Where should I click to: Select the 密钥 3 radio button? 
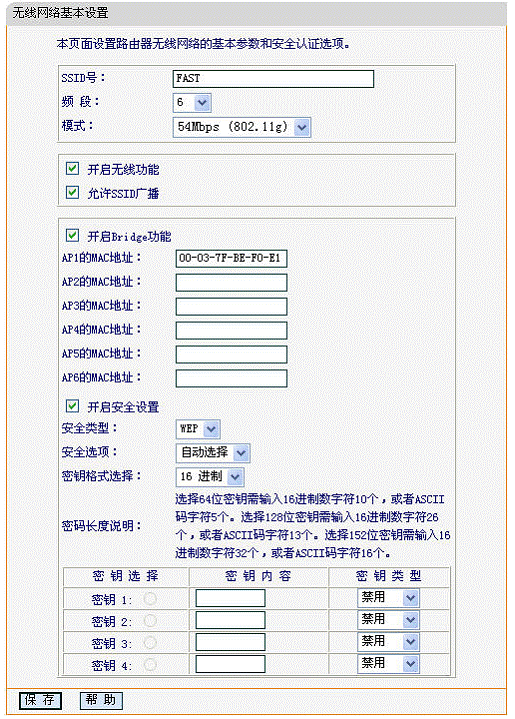click(x=150, y=642)
